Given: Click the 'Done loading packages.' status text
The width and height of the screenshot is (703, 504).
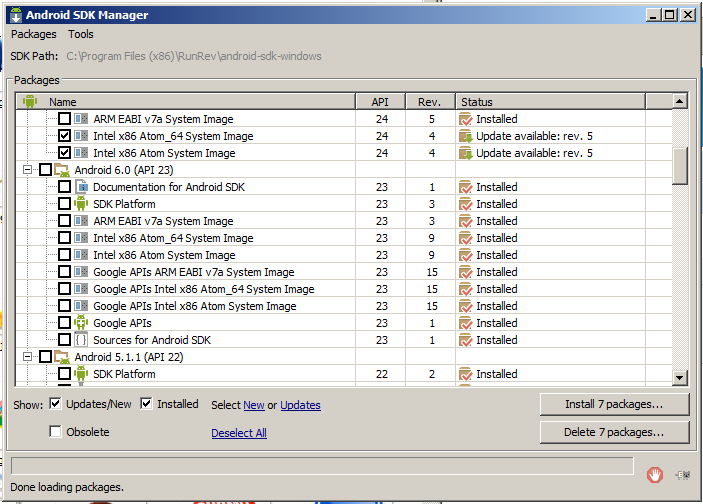Looking at the screenshot, I should point(67,487).
